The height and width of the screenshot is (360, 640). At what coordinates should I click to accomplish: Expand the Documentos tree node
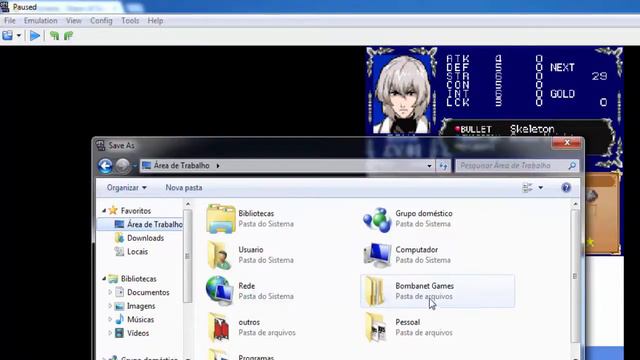[x=110, y=292]
